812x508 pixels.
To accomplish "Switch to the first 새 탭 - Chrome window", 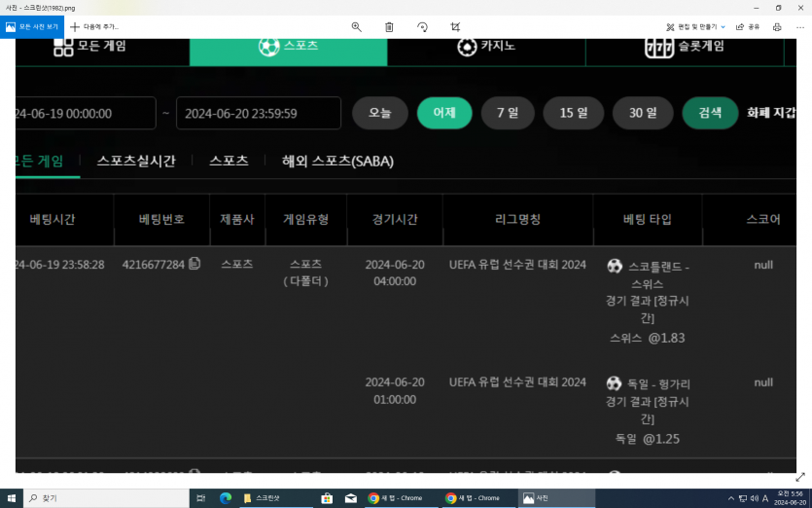I will coord(401,498).
